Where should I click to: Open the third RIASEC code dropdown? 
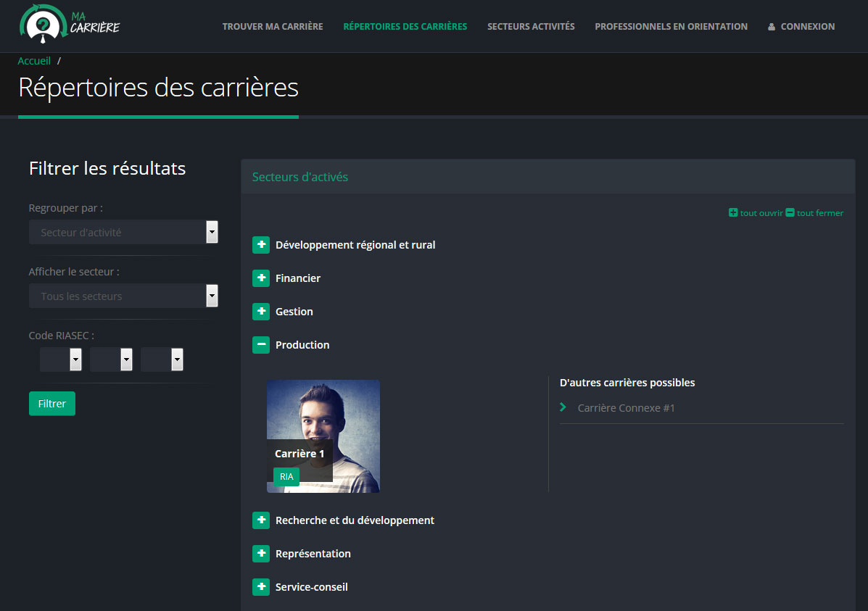(x=162, y=359)
